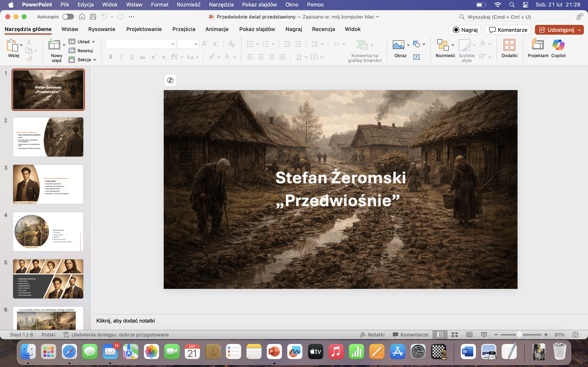Adjust the zoom slider handle
588x367 pixels.
coord(519,335)
